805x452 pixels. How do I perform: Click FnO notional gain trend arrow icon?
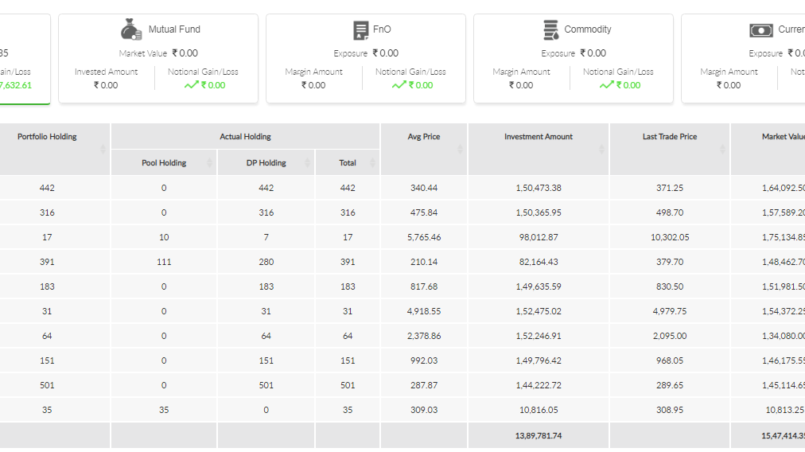click(399, 85)
